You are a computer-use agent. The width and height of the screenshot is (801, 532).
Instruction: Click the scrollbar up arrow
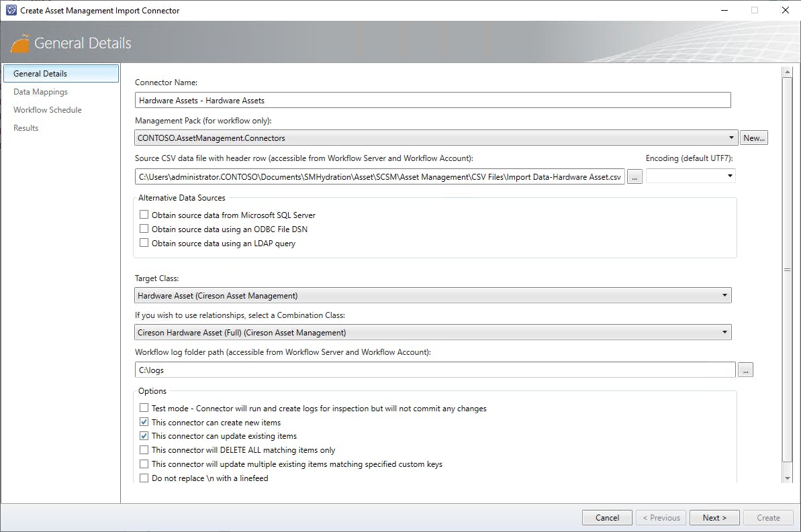[788, 72]
